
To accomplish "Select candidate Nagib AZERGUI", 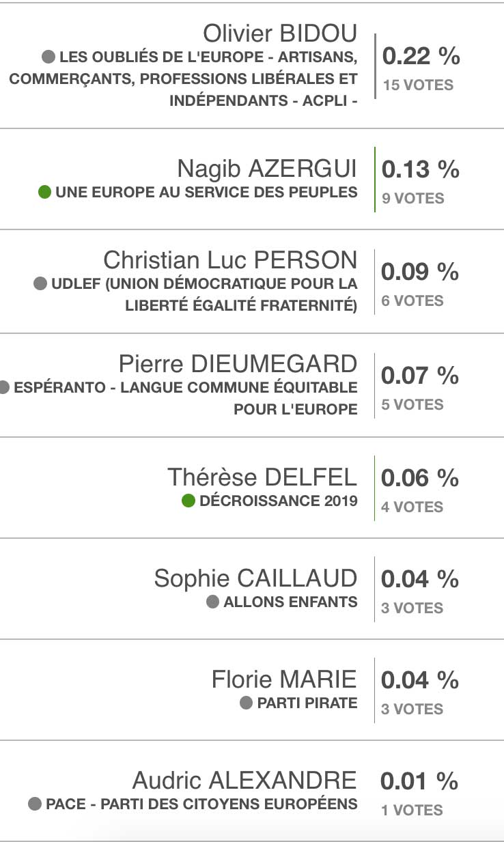I will (267, 168).
